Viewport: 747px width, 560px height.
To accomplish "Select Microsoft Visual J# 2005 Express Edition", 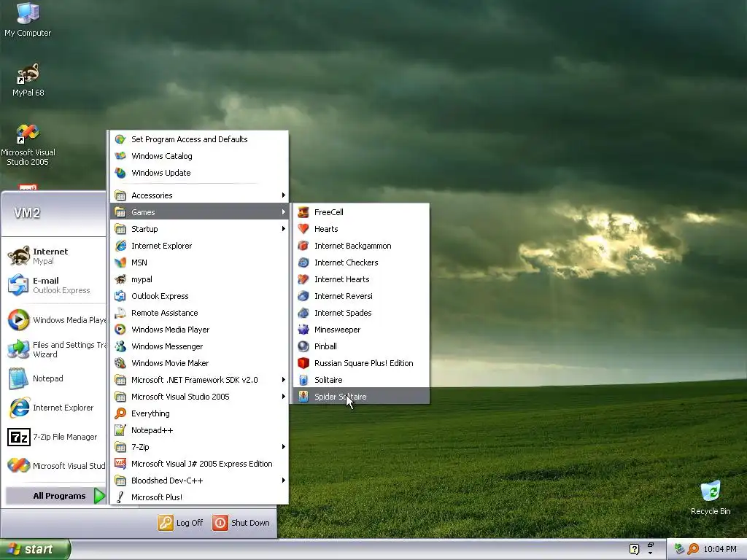I will 199,464.
